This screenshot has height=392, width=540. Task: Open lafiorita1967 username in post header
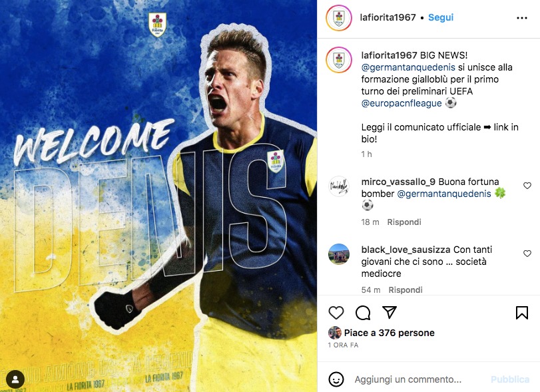[388, 17]
